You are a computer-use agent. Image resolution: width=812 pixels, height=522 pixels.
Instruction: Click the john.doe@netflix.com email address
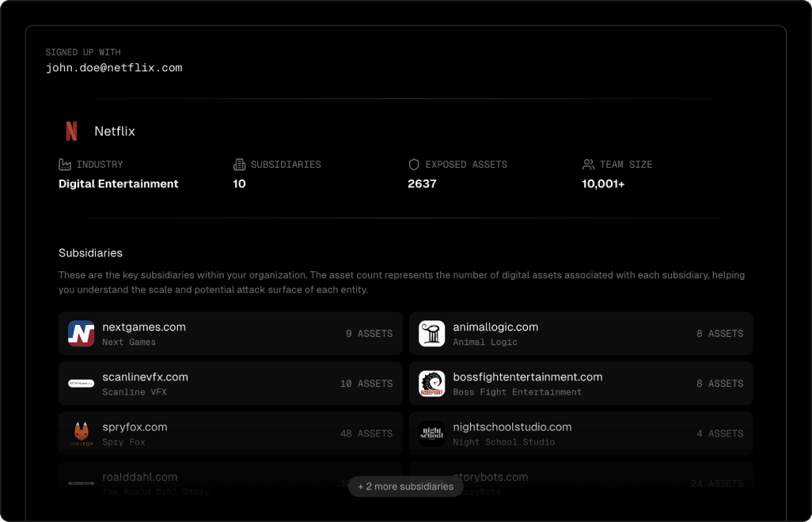[x=114, y=68]
